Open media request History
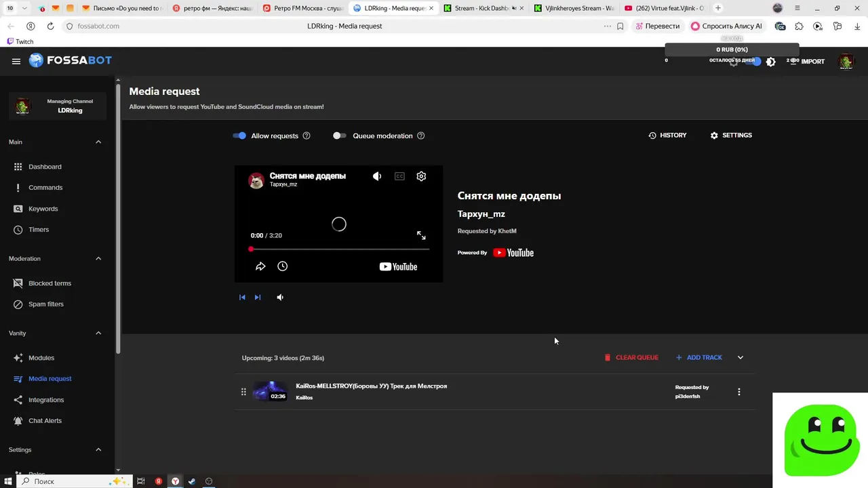 pyautogui.click(x=667, y=136)
